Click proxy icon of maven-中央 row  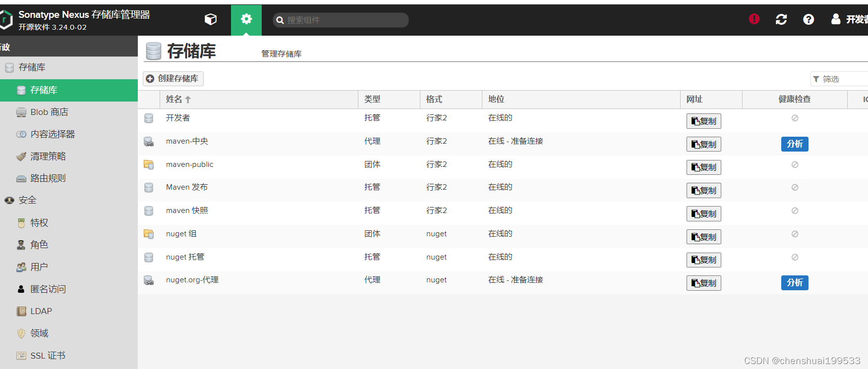point(149,142)
